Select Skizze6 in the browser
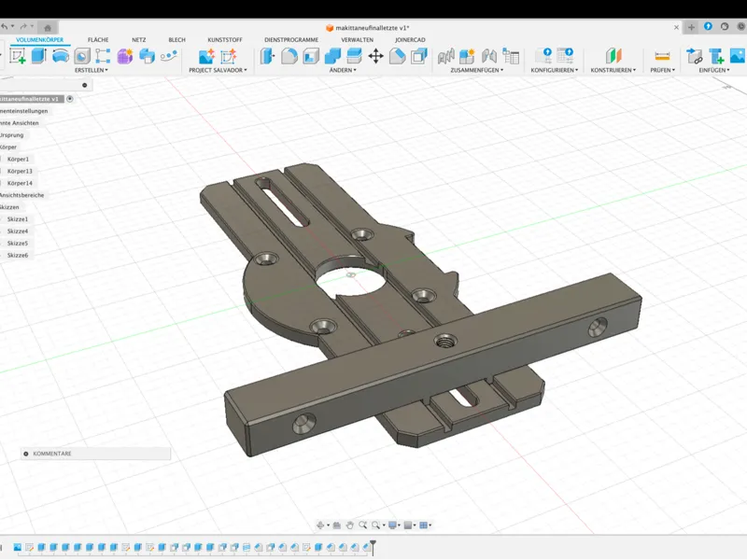Screen dimensions: 747x560 tap(18, 255)
